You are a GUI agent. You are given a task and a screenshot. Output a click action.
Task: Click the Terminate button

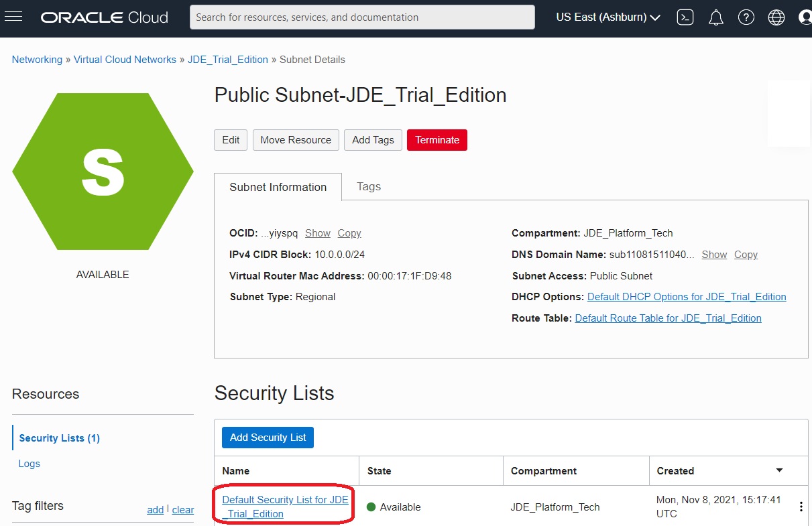coord(437,140)
